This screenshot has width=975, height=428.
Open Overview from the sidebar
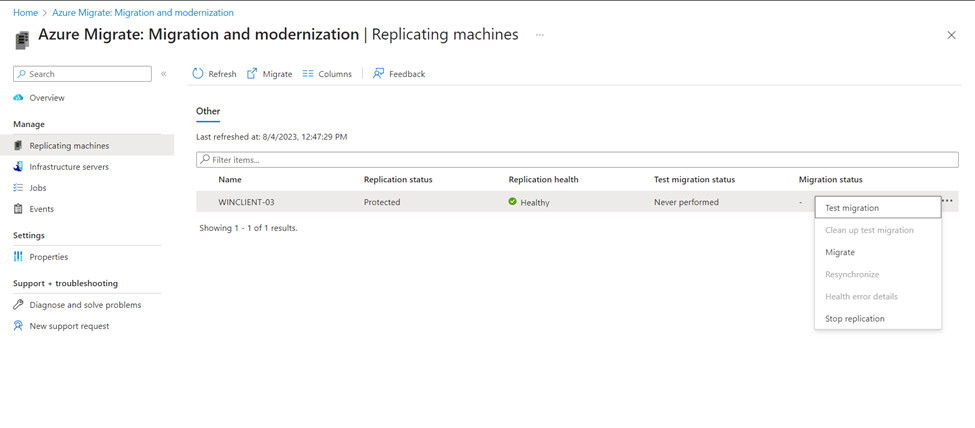coord(46,98)
